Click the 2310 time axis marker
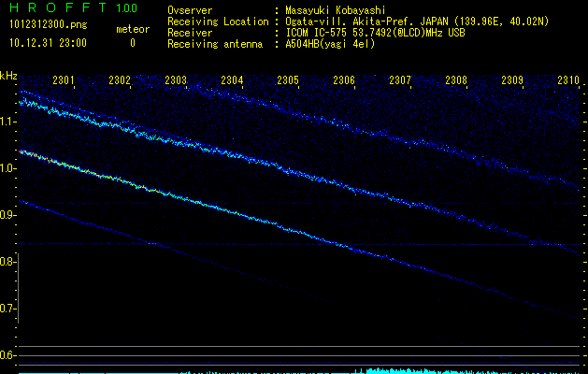588x374 pixels. click(x=568, y=79)
